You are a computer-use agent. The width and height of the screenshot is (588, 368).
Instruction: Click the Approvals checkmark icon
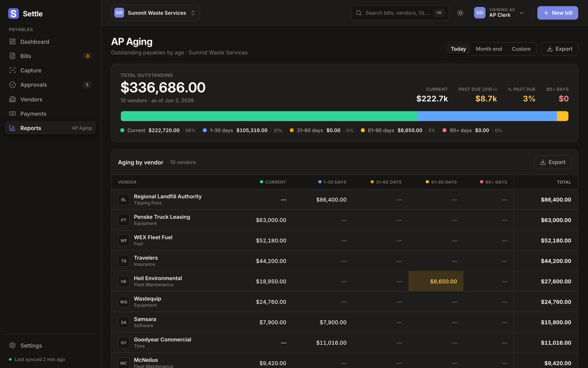[x=12, y=85]
